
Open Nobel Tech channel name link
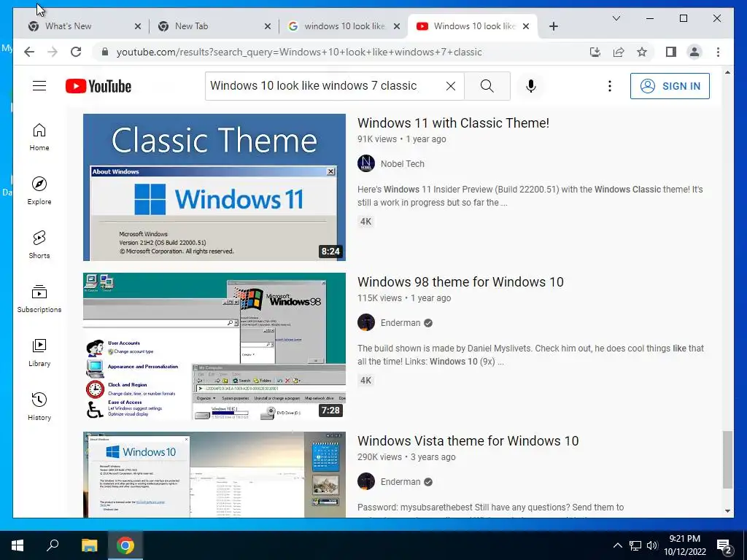point(402,164)
